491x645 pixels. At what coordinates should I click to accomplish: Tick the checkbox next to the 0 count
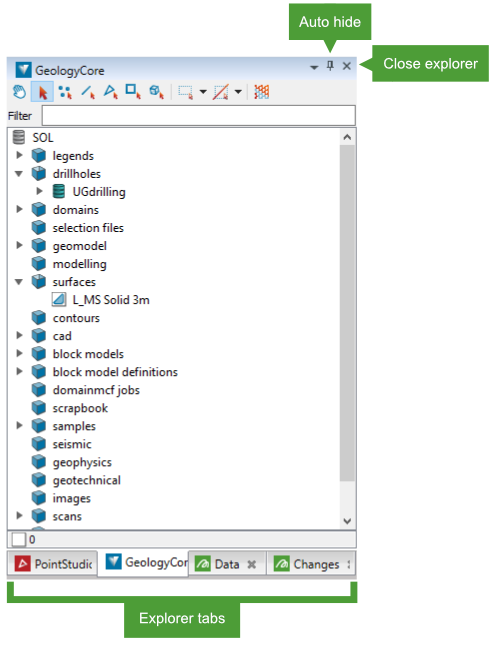(x=19, y=539)
